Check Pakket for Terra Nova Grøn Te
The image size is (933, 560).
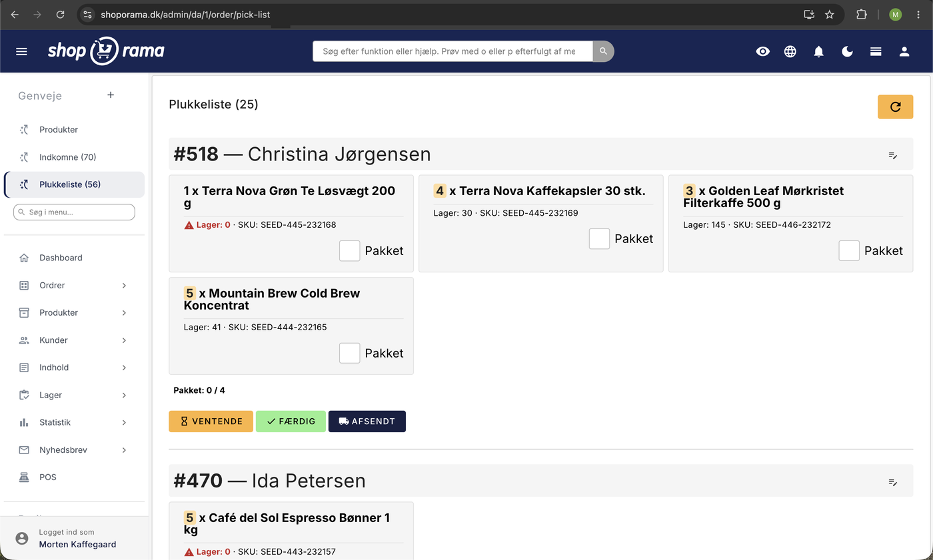click(350, 251)
